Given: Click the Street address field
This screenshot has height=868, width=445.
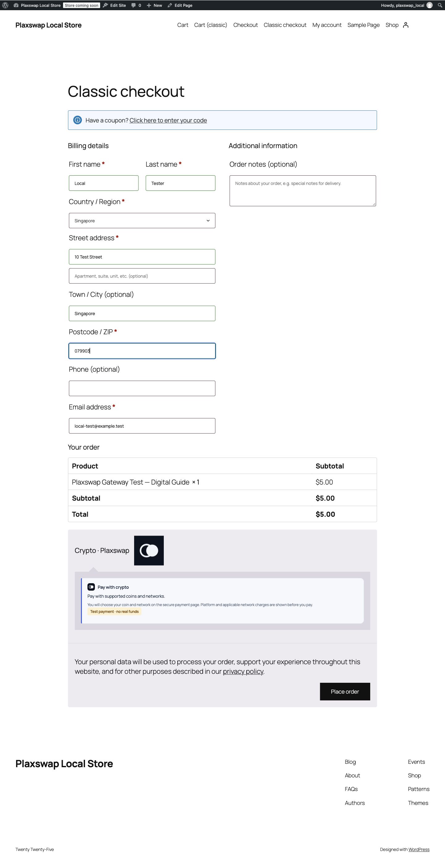Looking at the screenshot, I should pyautogui.click(x=142, y=257).
